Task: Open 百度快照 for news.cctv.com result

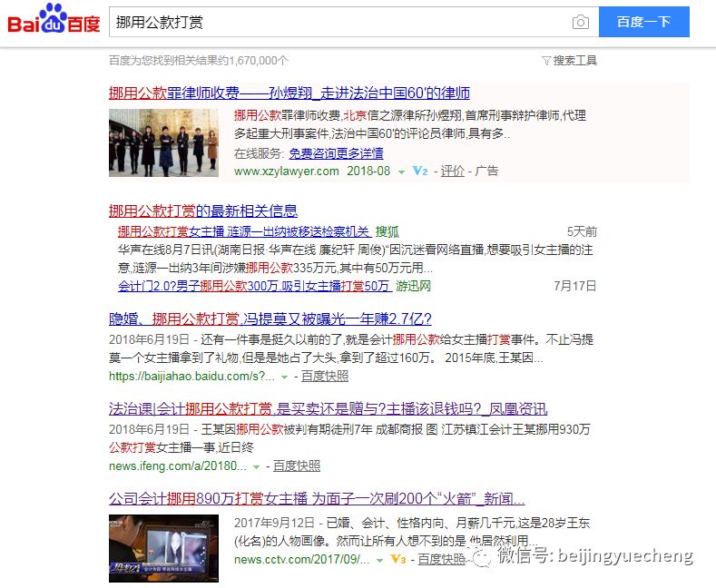Action: tap(441, 559)
